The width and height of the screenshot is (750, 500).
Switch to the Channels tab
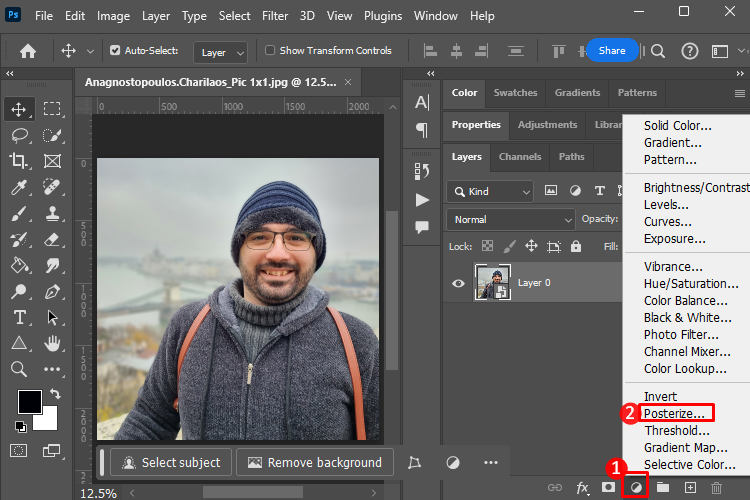point(520,157)
